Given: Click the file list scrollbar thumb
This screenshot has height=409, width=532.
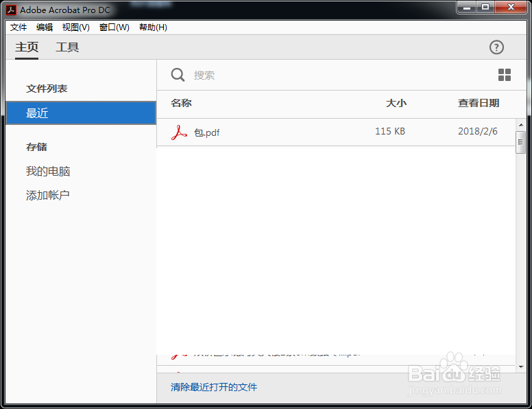Looking at the screenshot, I should pyautogui.click(x=521, y=142).
